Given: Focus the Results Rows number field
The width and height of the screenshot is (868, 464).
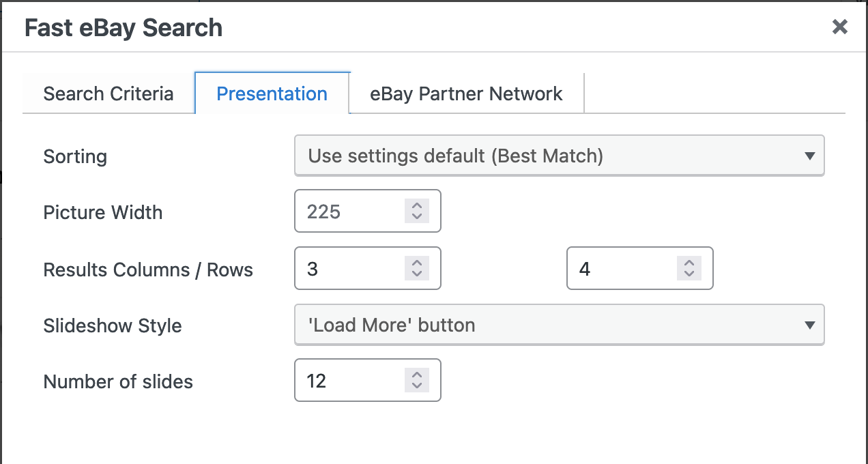Looking at the screenshot, I should pos(640,268).
